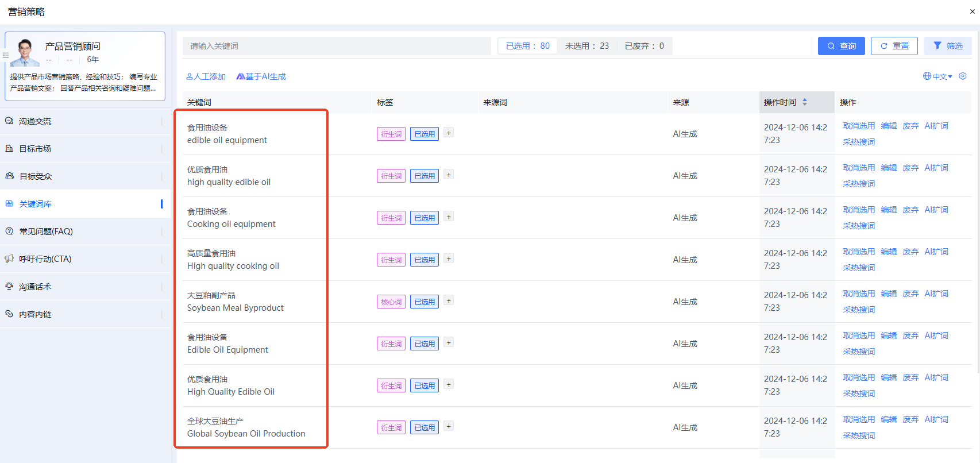Click the sort arrows on 操作时间 column

[x=805, y=102]
